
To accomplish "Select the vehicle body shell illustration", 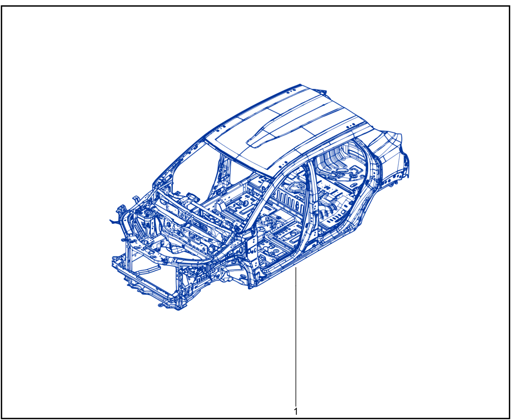I will point(260,198).
